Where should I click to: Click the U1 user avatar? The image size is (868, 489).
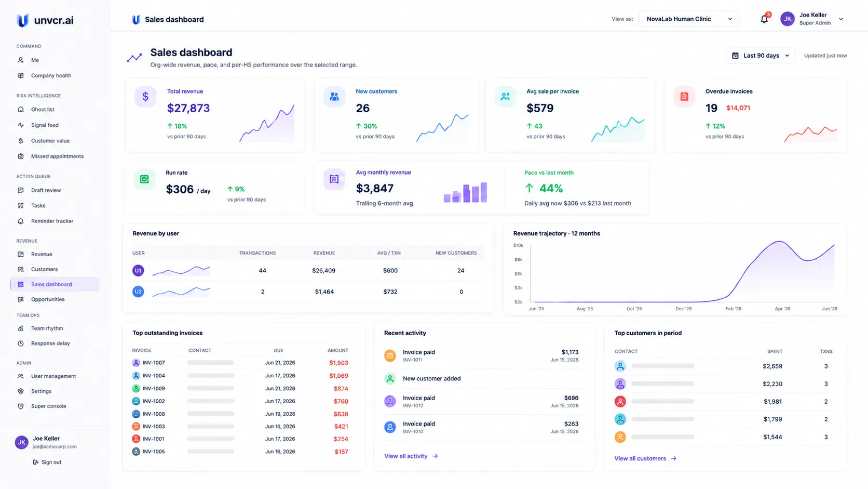point(138,271)
